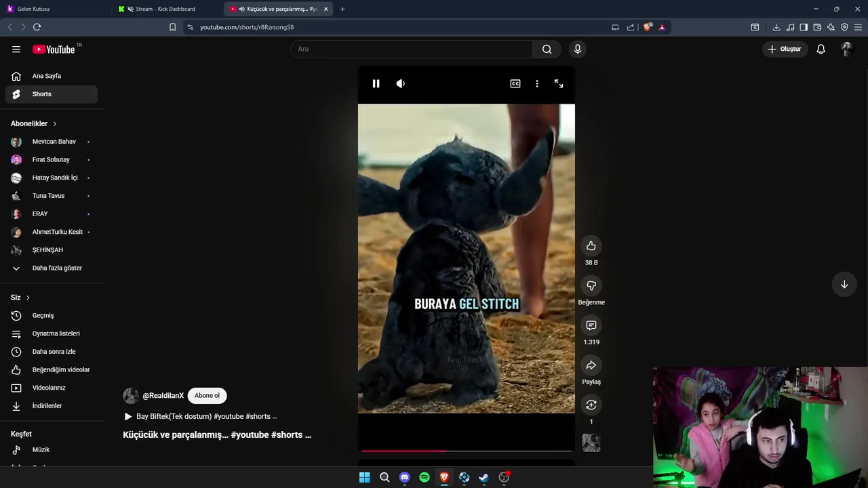Select Shorts in the sidebar
Screen dimensions: 868x488
(x=52, y=94)
